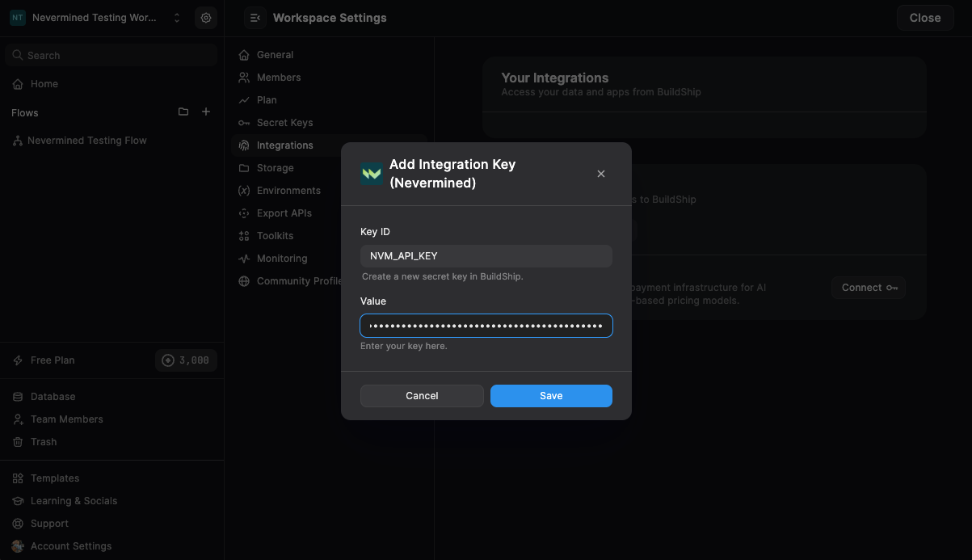Open the Export APIs section
The image size is (972, 560).
283,213
